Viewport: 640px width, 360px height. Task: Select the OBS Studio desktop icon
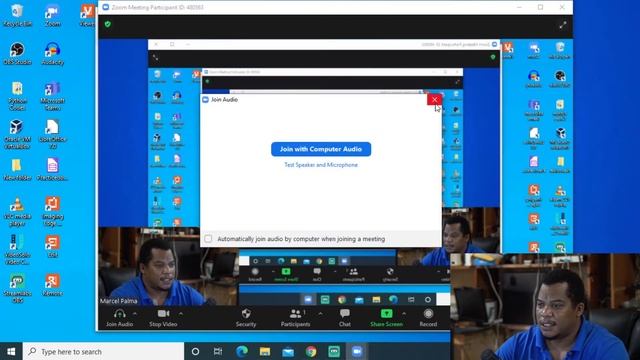(17, 54)
